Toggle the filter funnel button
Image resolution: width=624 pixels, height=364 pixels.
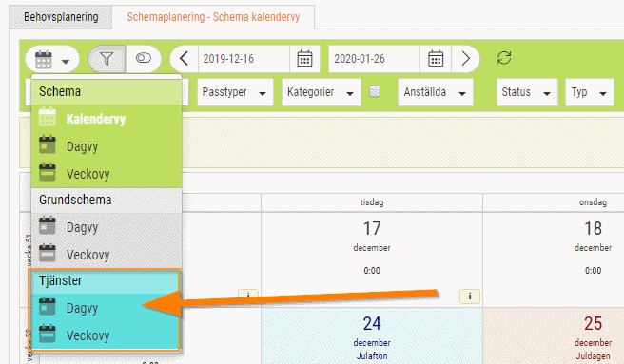coord(107,59)
